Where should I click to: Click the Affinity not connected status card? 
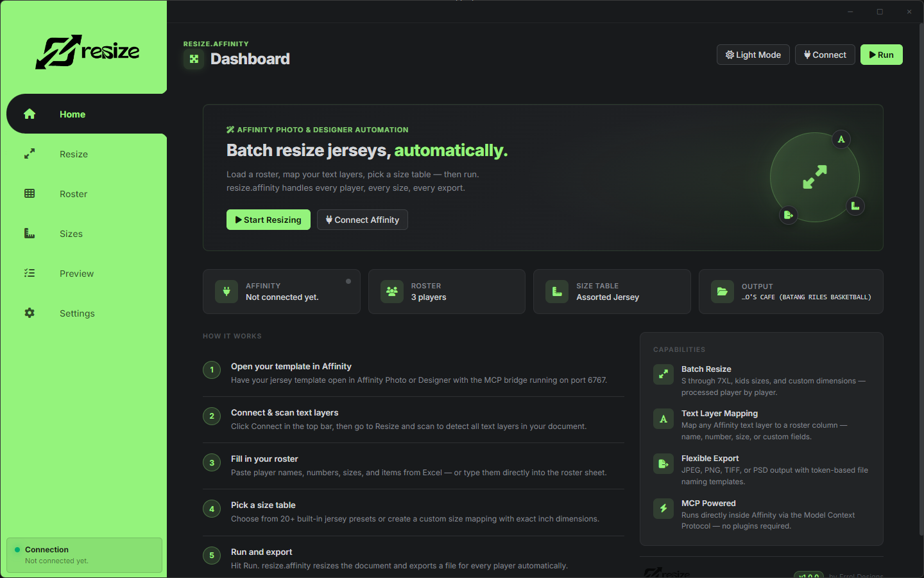pos(282,292)
